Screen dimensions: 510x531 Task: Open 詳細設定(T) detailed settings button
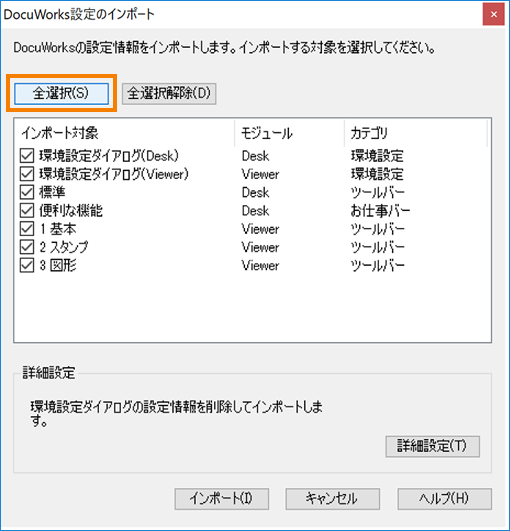(x=432, y=446)
